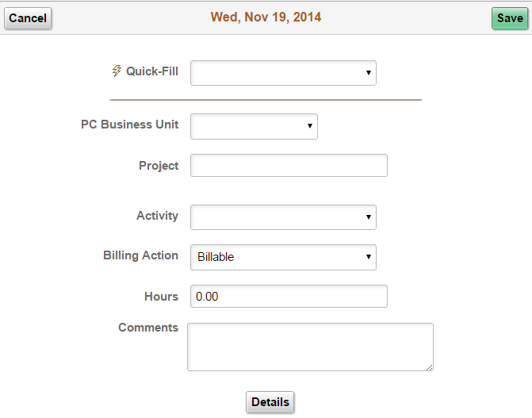Viewport: 532px width, 418px height.
Task: Click the Quick-Fill label
Action: (x=152, y=71)
